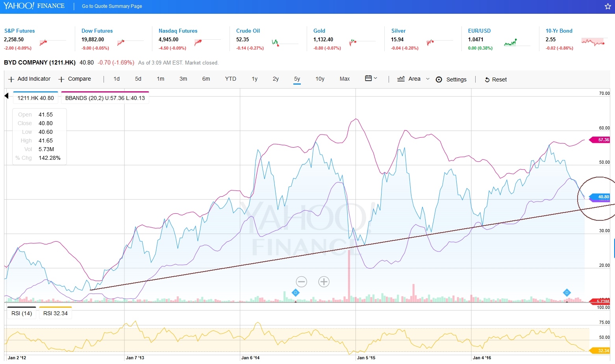The width and height of the screenshot is (615, 364).
Task: Click the % Chg 142.28% value
Action: click(50, 158)
